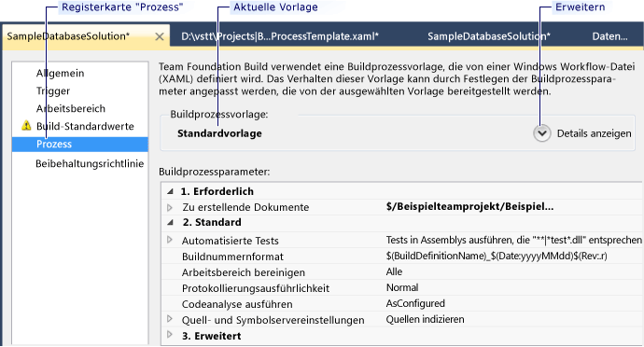Click the Build-Standardwerte warning icon

point(27,126)
